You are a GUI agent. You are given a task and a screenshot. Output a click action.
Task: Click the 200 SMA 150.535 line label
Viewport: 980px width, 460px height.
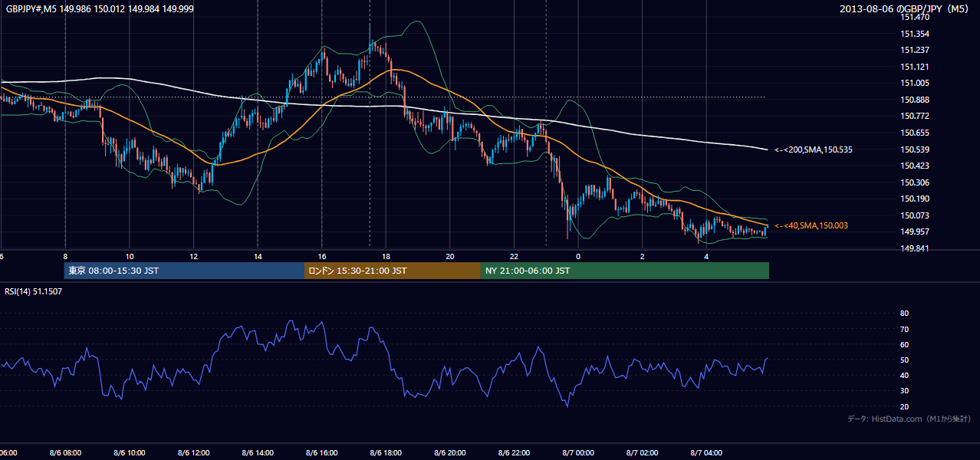pyautogui.click(x=813, y=149)
